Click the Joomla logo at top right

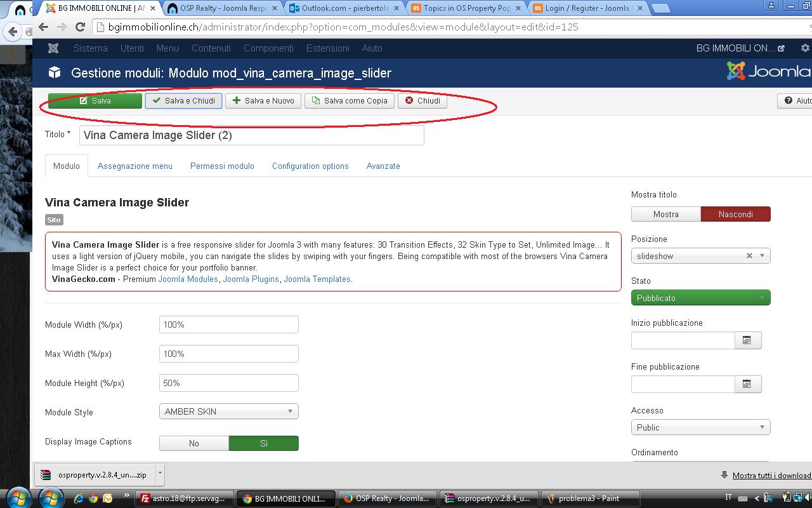click(x=769, y=72)
